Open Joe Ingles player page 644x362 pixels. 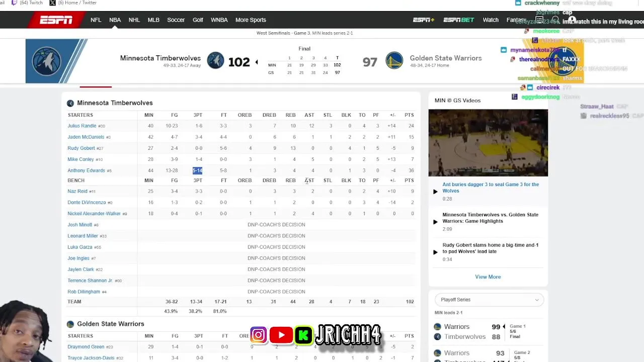click(78, 258)
